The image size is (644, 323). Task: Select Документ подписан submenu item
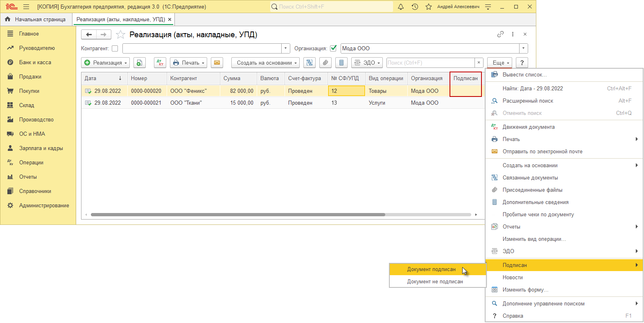(x=437, y=269)
